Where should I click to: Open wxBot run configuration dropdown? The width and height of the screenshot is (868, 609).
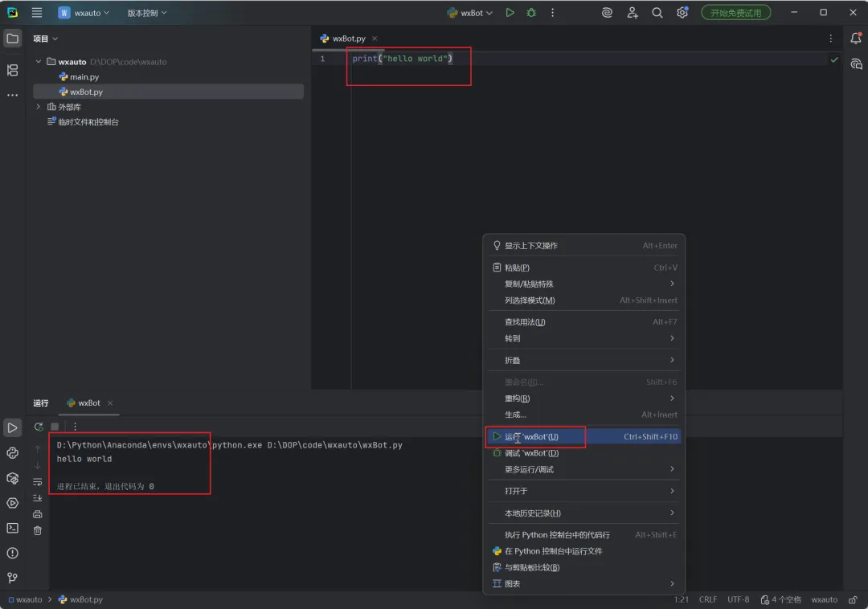pyautogui.click(x=469, y=13)
